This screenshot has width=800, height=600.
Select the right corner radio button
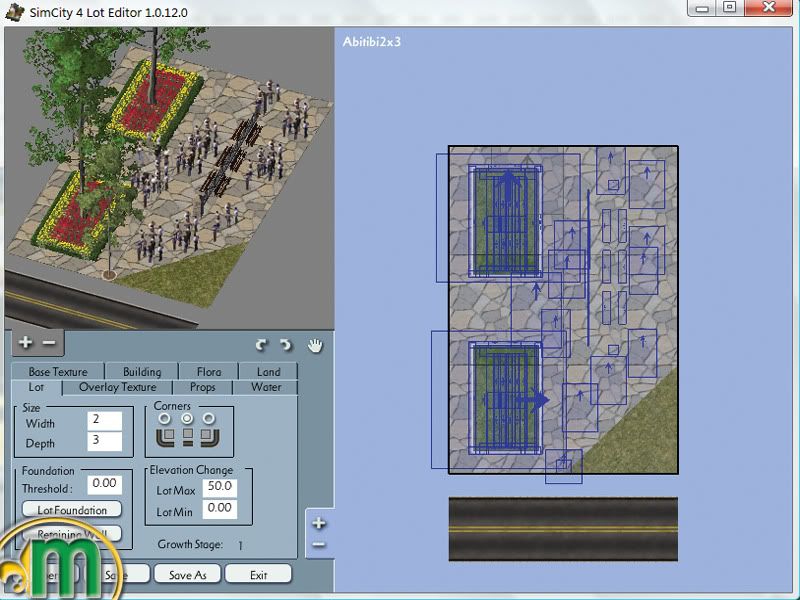click(208, 418)
